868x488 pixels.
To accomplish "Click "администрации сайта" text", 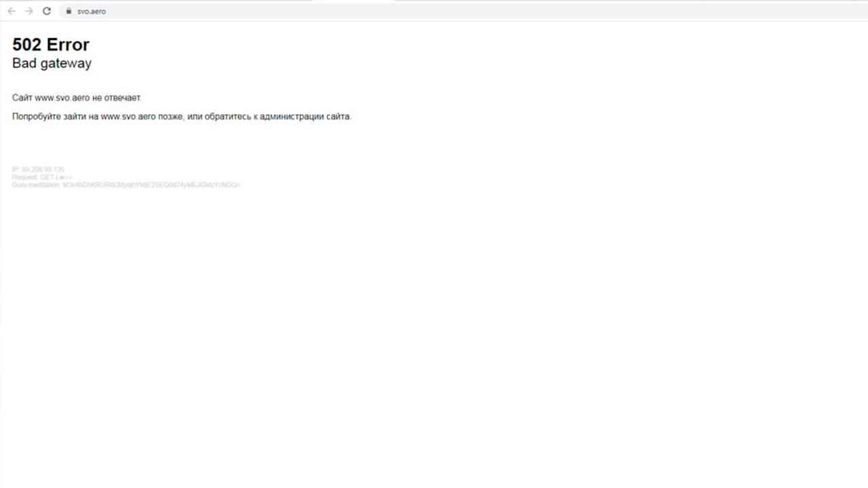I will pyautogui.click(x=305, y=117).
